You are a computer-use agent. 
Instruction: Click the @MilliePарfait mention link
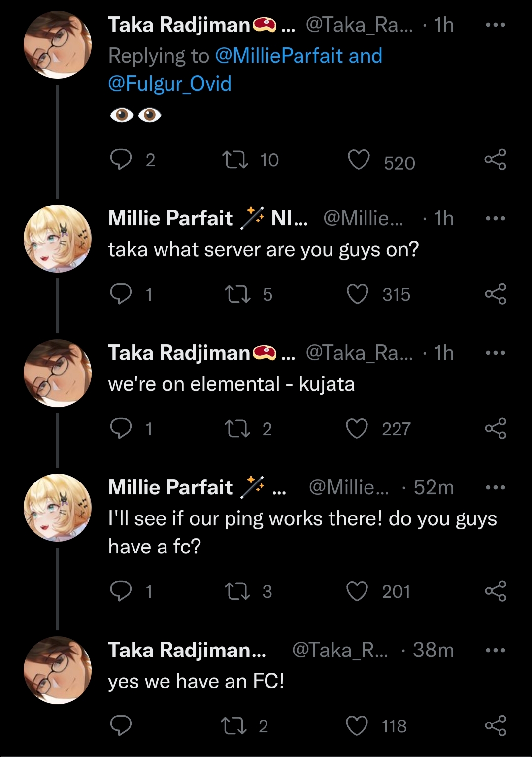(x=279, y=56)
